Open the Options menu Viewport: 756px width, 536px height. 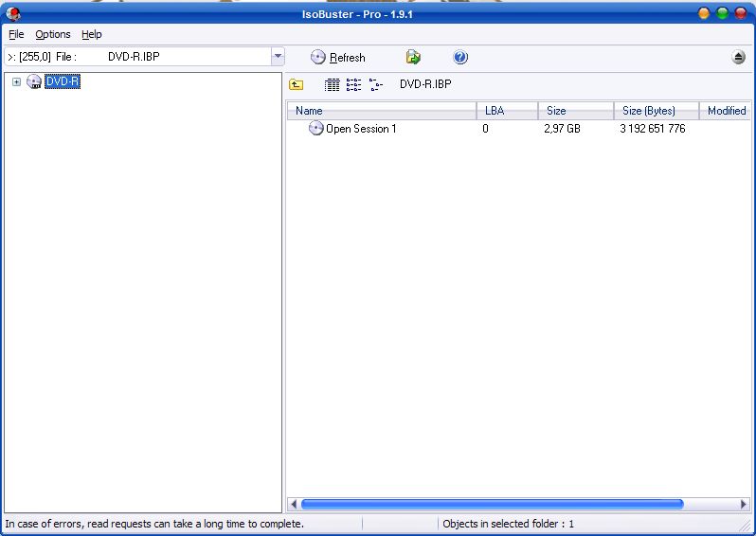pyautogui.click(x=52, y=34)
